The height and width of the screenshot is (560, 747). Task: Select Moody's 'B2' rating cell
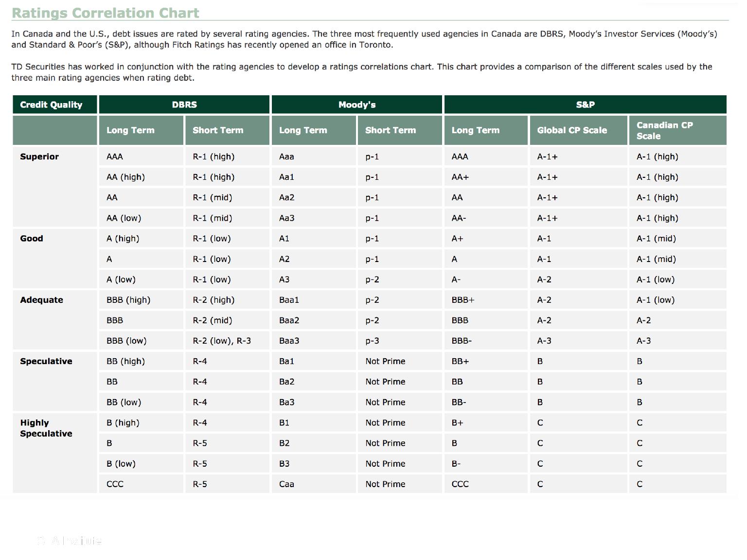314,443
